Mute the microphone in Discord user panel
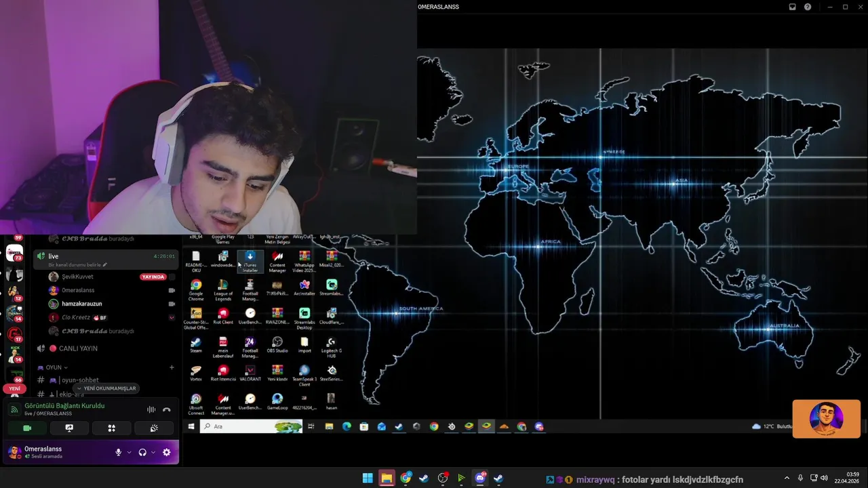This screenshot has width=868, height=488. (x=118, y=452)
